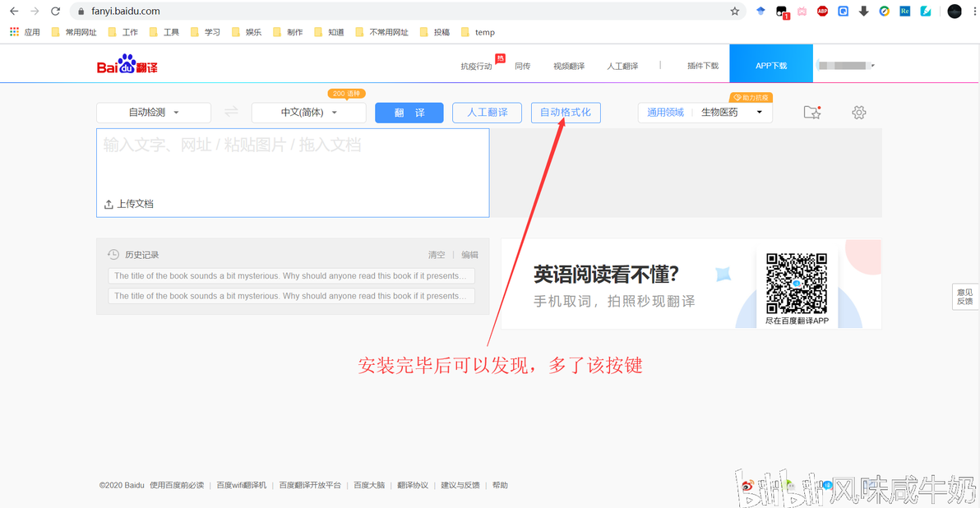Image resolution: width=980 pixels, height=508 pixels.
Task: Click the history clock icon
Action: point(113,254)
